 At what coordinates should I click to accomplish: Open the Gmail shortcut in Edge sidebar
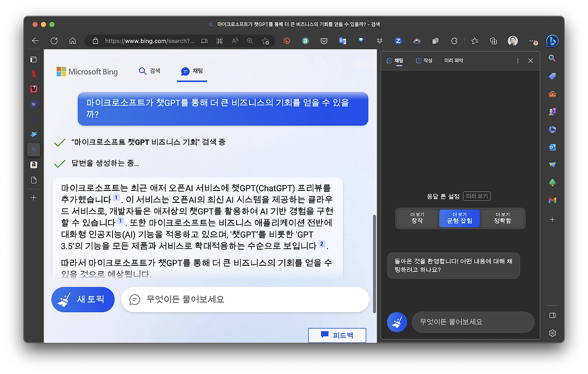pos(552,200)
